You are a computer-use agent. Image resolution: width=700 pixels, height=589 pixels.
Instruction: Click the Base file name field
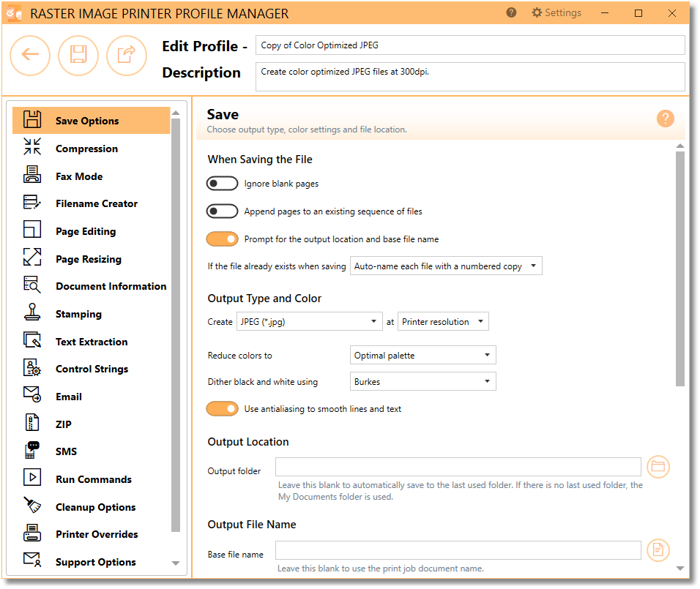[x=458, y=550]
